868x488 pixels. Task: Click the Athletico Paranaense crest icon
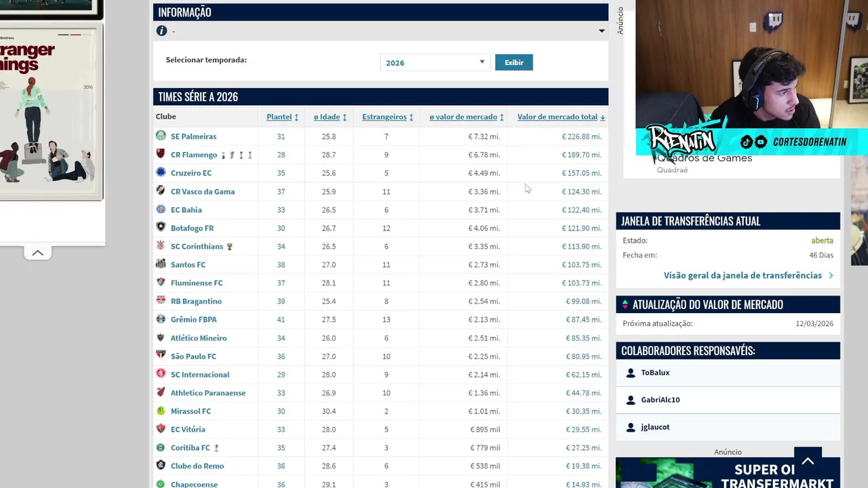161,392
